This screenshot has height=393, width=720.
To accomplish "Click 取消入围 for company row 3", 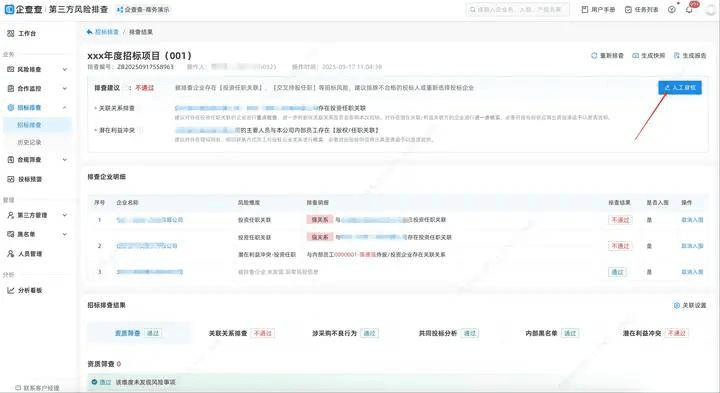I will tap(692, 272).
